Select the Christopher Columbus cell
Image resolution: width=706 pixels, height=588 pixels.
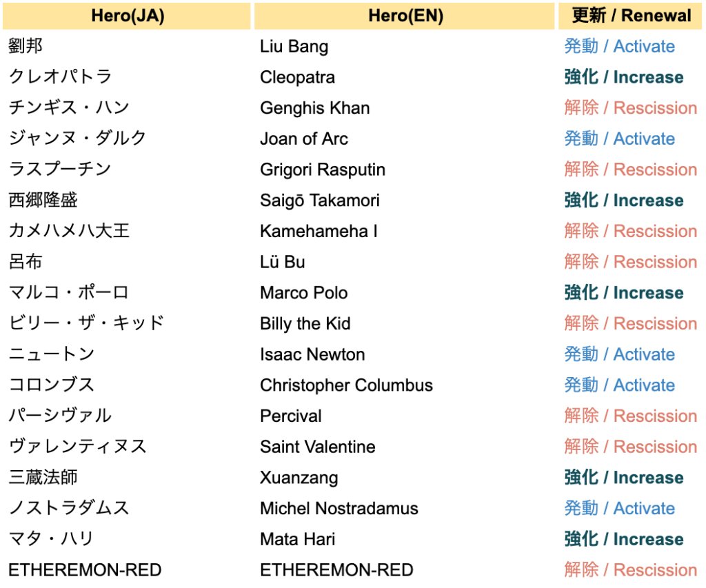(346, 385)
